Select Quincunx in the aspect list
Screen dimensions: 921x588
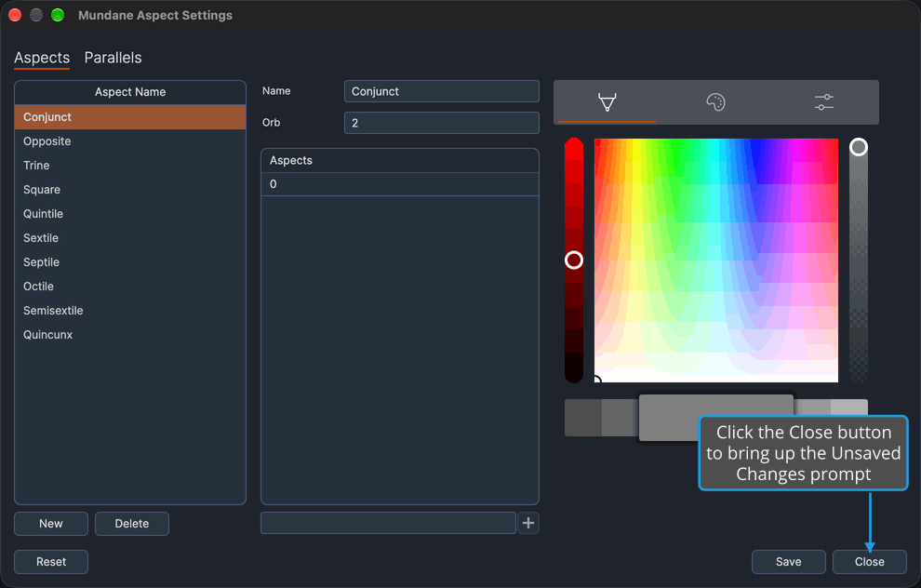click(x=130, y=334)
